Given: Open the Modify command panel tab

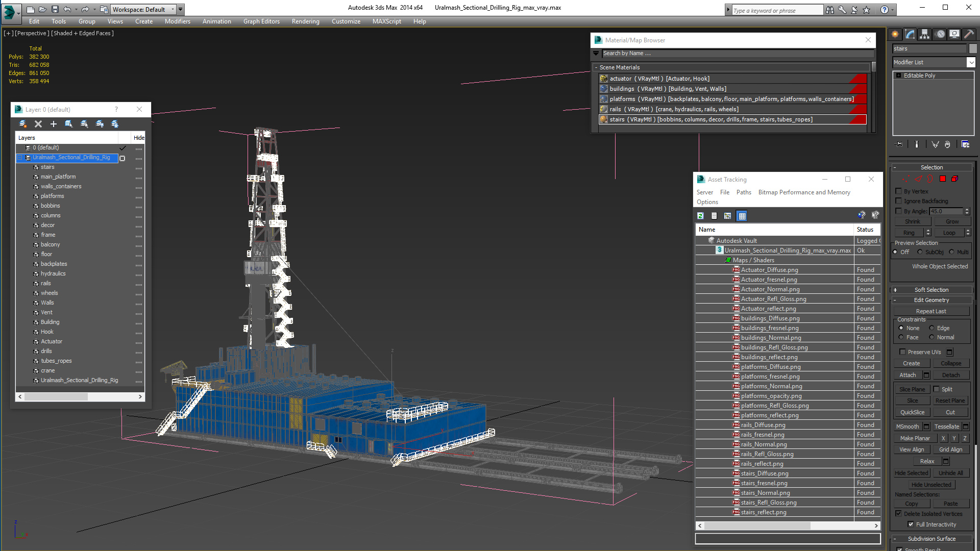Looking at the screenshot, I should (x=910, y=34).
